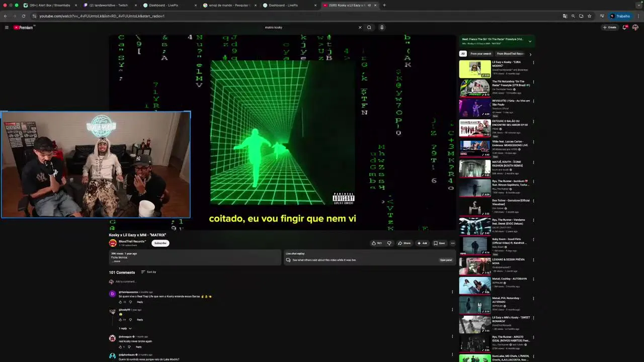Dislike @Henriquesantos comment

(130, 302)
